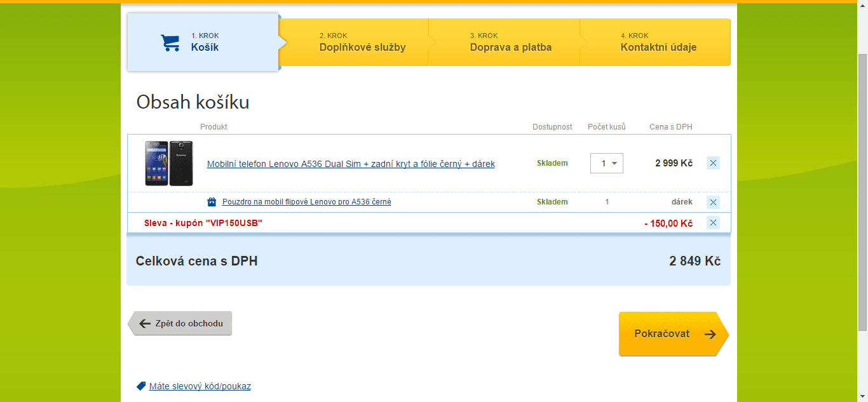Click the Počet kusů column header
Screen dimensions: 868x402
(607, 127)
